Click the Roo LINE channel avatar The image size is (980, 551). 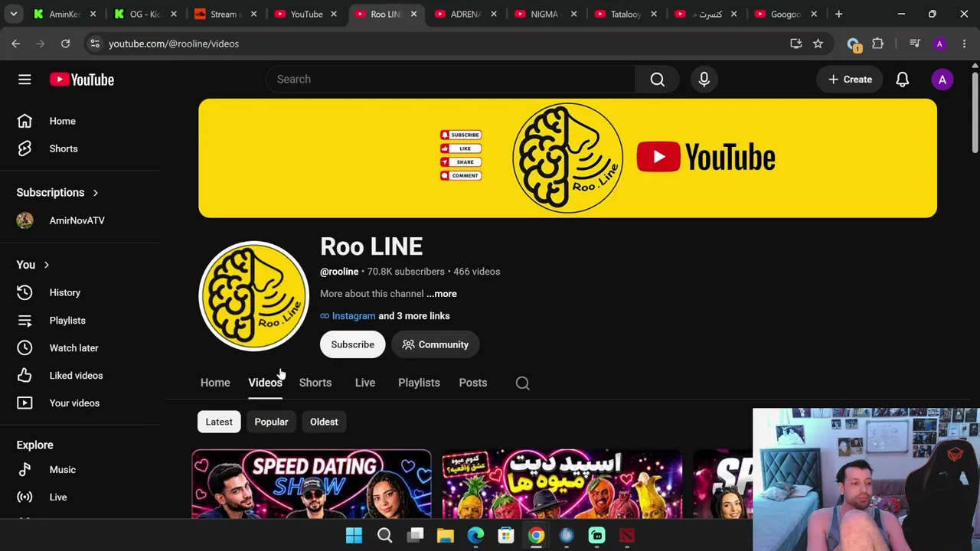click(253, 297)
